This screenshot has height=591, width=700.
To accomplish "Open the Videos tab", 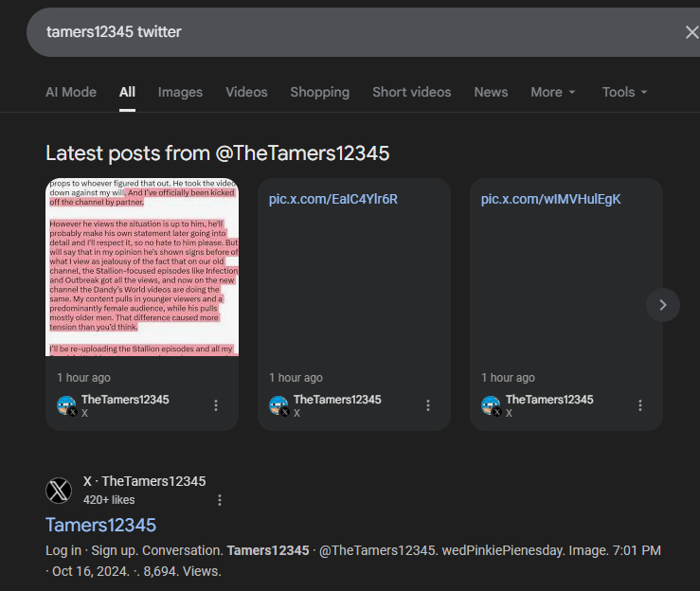I will pos(246,92).
